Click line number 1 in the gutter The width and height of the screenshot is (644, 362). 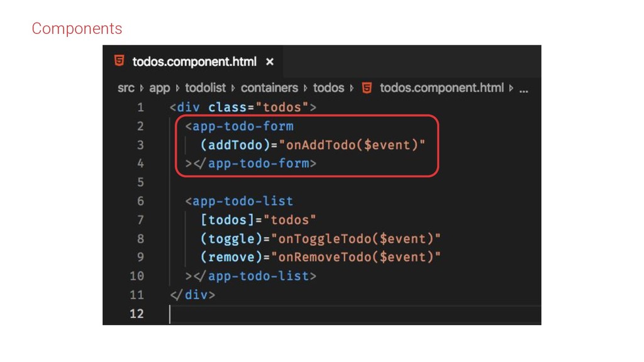point(140,107)
